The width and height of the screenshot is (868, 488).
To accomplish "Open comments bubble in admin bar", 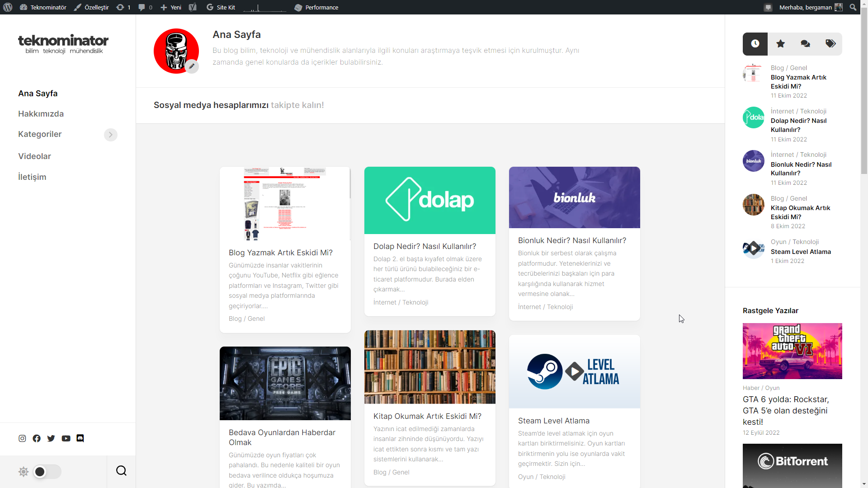I will click(145, 7).
